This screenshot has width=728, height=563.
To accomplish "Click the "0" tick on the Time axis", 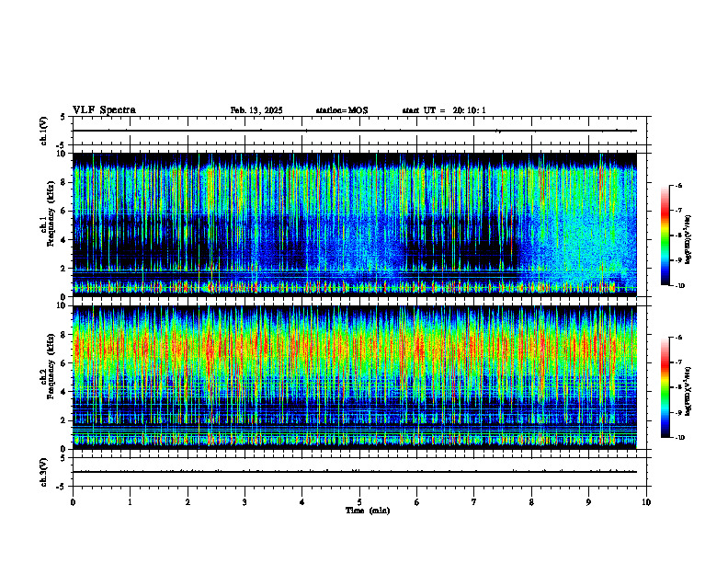I will coord(73,502).
